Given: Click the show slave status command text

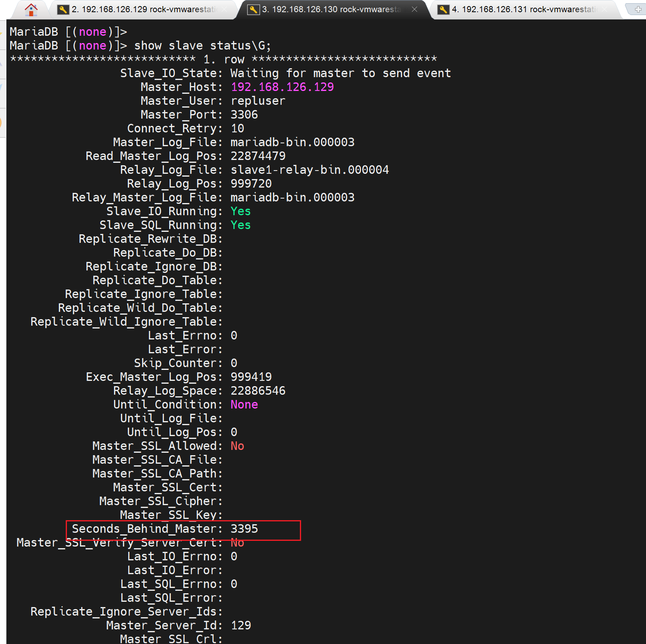Looking at the screenshot, I should point(202,45).
